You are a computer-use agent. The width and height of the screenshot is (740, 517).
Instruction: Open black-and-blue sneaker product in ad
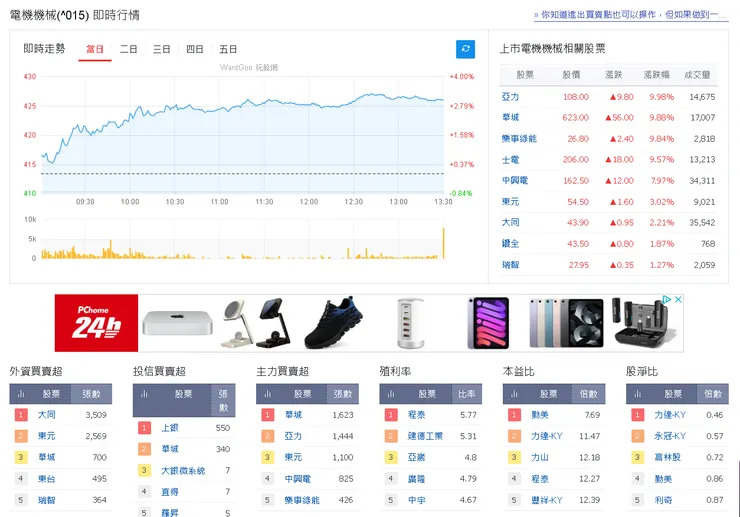[334, 323]
